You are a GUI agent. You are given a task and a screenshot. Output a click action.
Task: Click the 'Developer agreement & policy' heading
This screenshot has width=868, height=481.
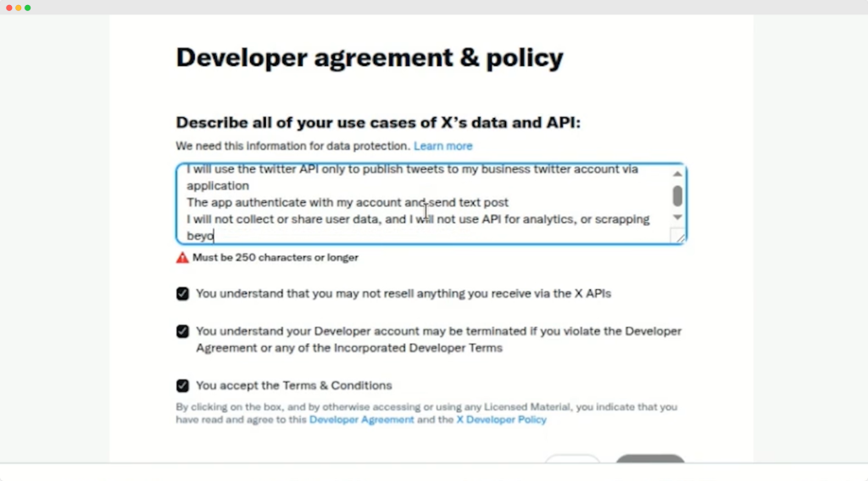coord(369,58)
